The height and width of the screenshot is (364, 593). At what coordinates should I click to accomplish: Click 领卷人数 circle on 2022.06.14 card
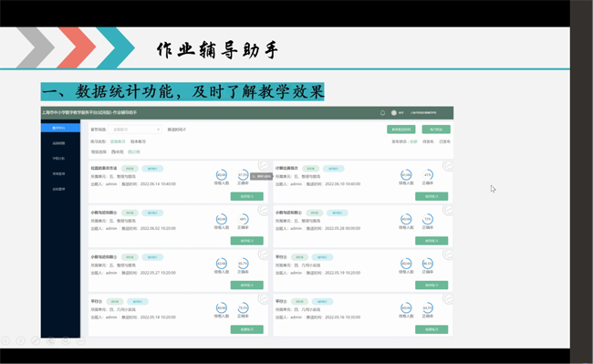click(x=222, y=174)
